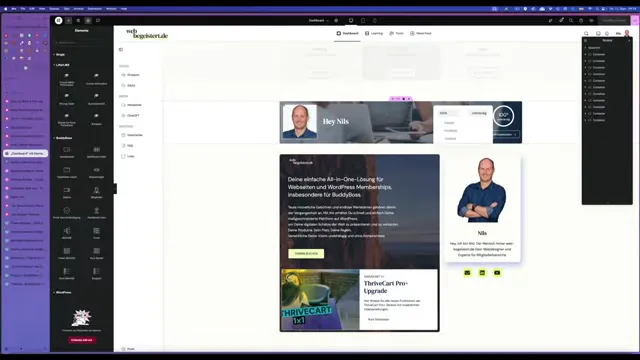
Task: Open the Dashboard tab in site navigation
Action: point(347,33)
